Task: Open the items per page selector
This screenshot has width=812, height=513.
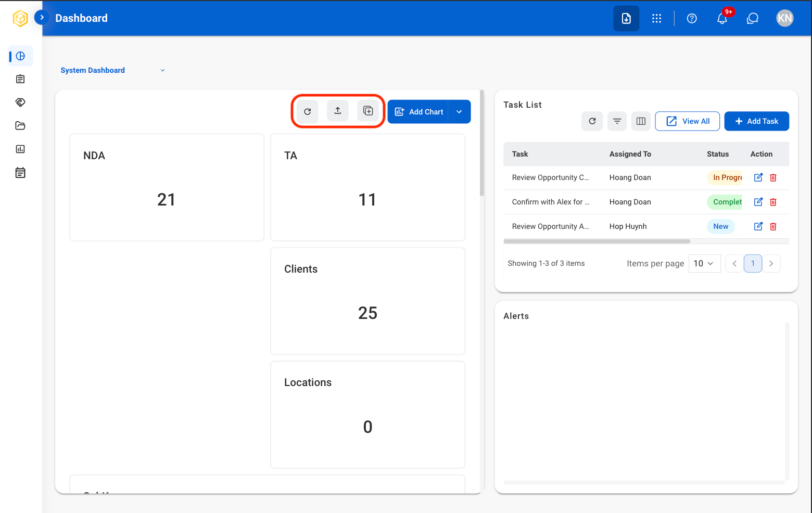Action: (705, 264)
